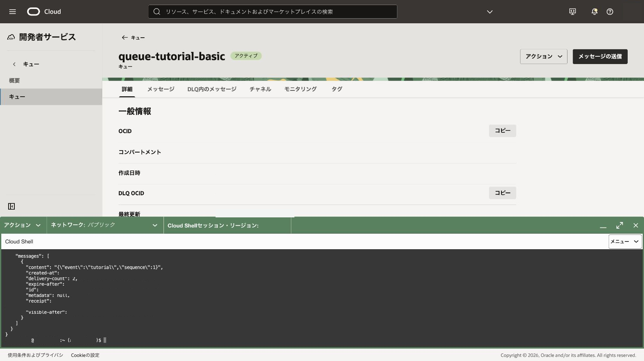Image resolution: width=644 pixels, height=361 pixels.
Task: Expand the region dropdown chevron in header
Action: [490, 12]
